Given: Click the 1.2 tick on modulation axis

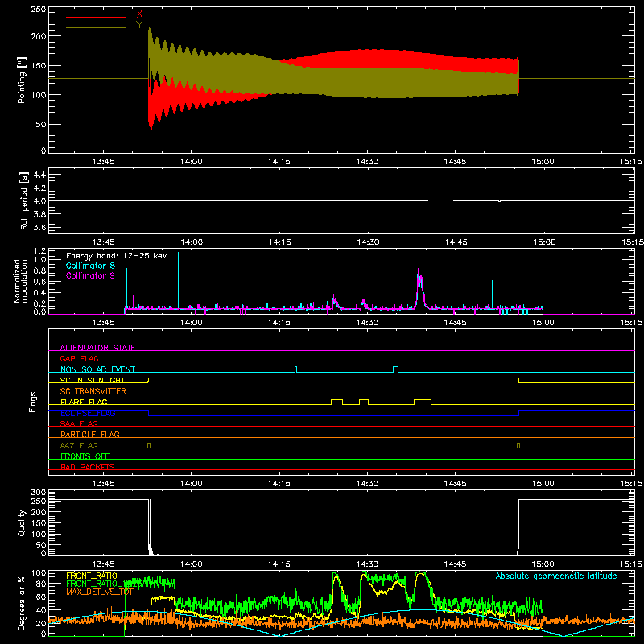Looking at the screenshot, I should coord(39,251).
